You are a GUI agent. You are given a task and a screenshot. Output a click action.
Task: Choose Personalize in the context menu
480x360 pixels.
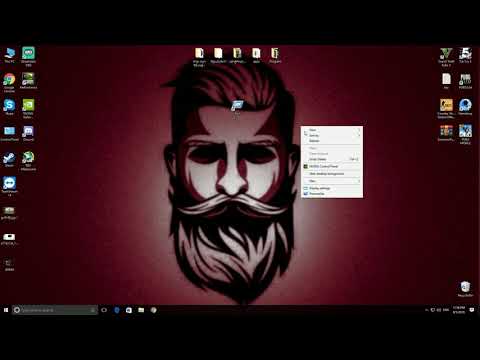tap(332, 194)
